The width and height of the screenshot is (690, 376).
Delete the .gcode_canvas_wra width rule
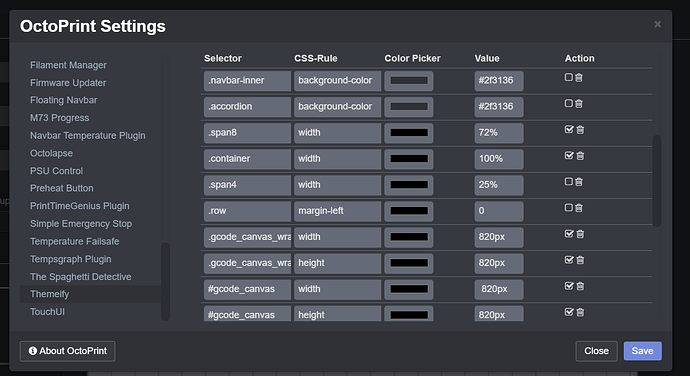580,234
